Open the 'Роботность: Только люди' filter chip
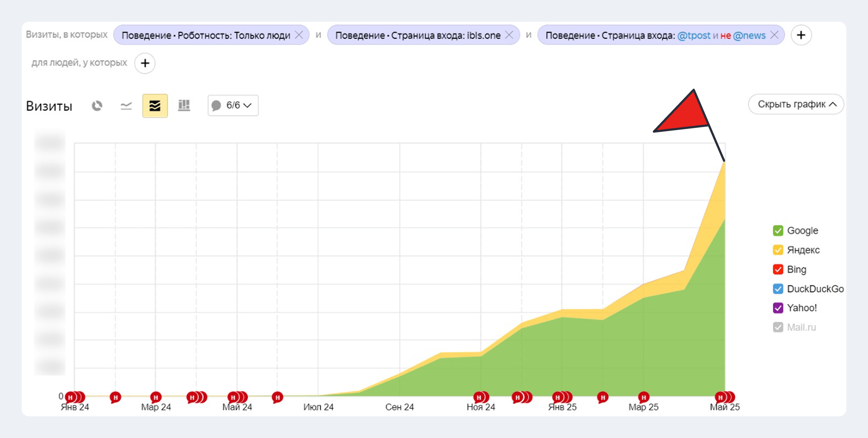 205,35
